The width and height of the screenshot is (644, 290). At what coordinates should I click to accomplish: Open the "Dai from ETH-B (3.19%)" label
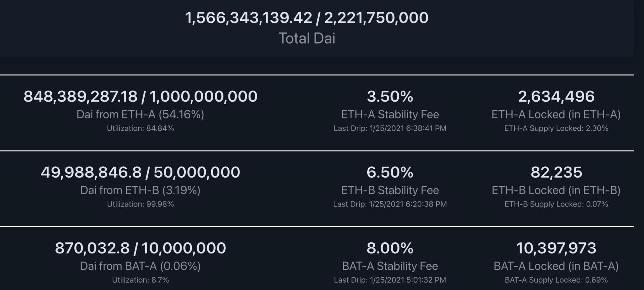(140, 190)
